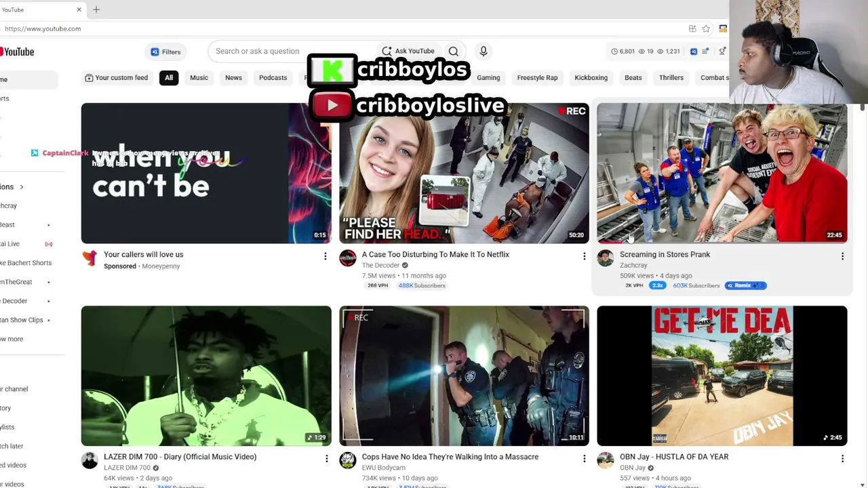Select the Freestyle Rap chip
868x488 pixels.
(x=537, y=78)
